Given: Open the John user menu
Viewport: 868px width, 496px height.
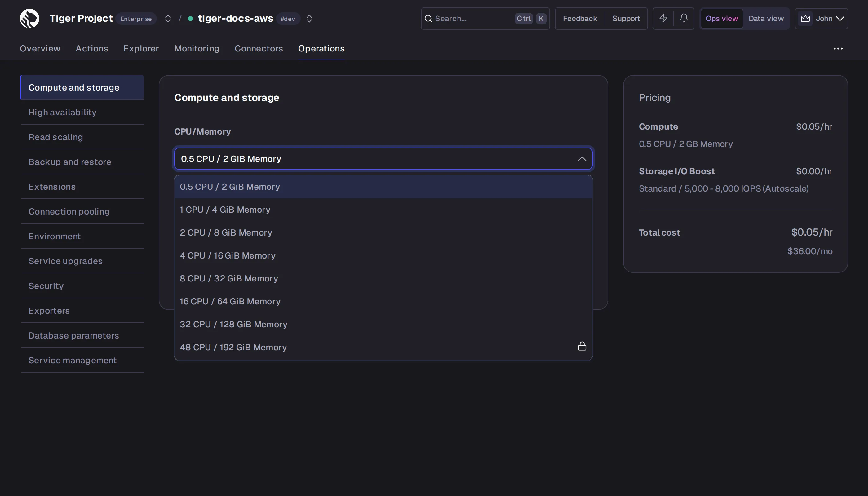Looking at the screenshot, I should click(x=821, y=19).
